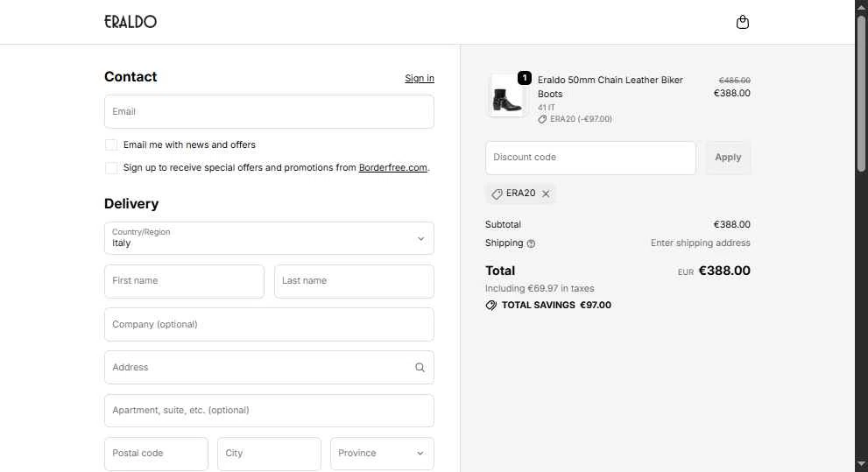This screenshot has width=868, height=472.
Task: Click the Including €69.97 in taxes text
Action: tap(540, 289)
